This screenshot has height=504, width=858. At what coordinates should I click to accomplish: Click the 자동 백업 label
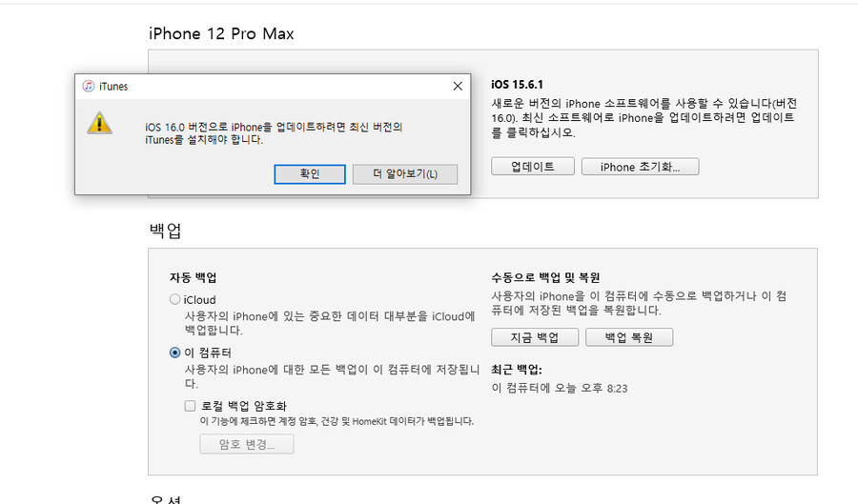[x=194, y=277]
